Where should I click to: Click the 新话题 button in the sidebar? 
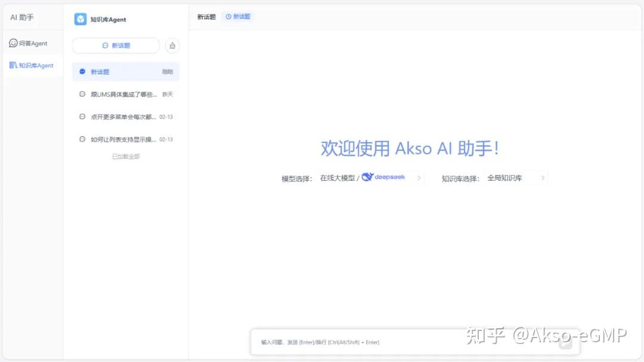tap(115, 45)
